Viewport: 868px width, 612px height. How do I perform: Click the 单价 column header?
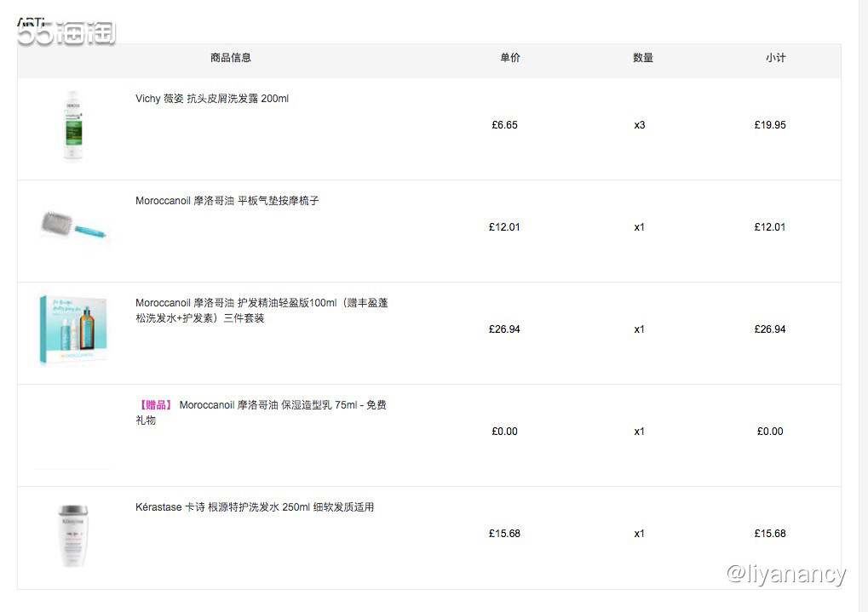[510, 58]
